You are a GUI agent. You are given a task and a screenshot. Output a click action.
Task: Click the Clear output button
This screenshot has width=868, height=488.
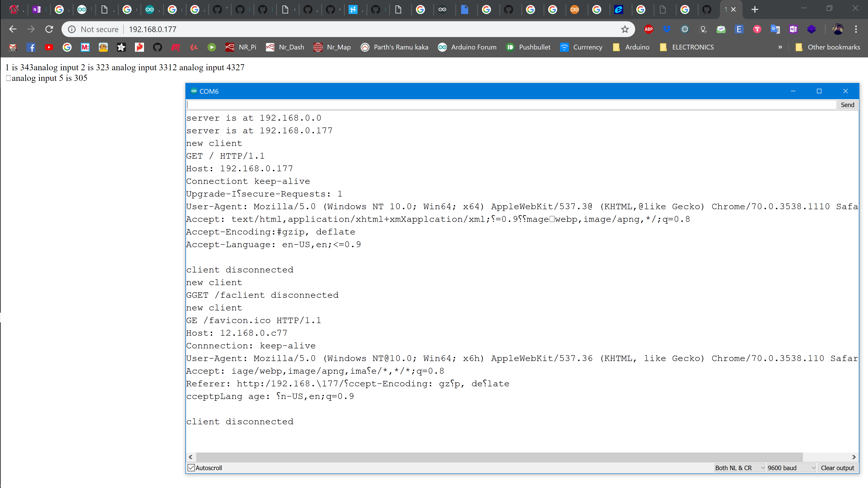click(838, 468)
